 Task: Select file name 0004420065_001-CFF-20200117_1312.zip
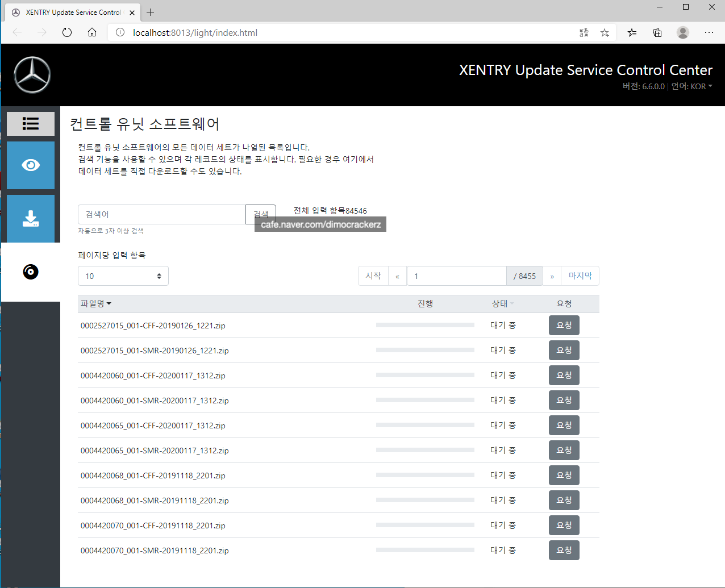click(x=153, y=426)
